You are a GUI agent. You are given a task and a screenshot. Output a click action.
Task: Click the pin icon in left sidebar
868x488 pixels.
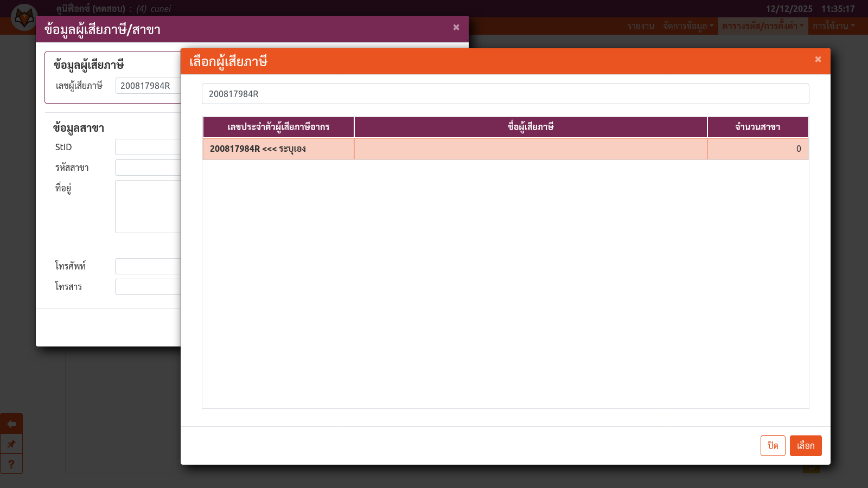point(11,444)
